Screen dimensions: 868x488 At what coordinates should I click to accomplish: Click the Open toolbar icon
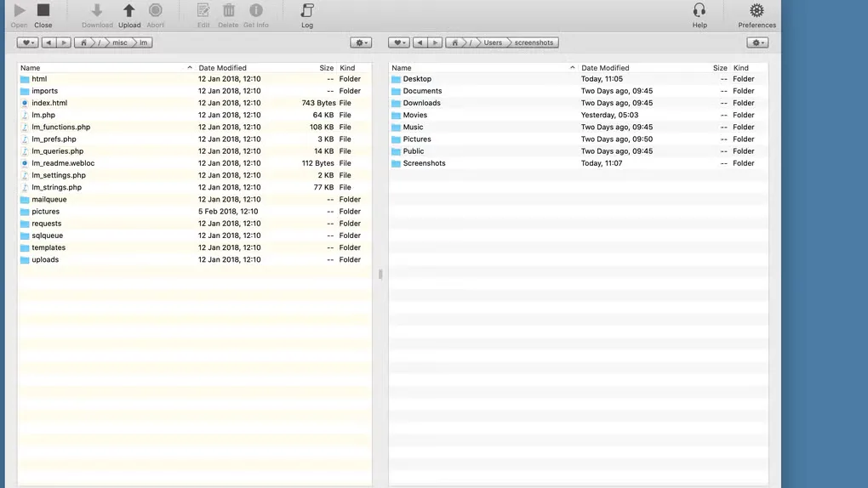click(x=19, y=10)
